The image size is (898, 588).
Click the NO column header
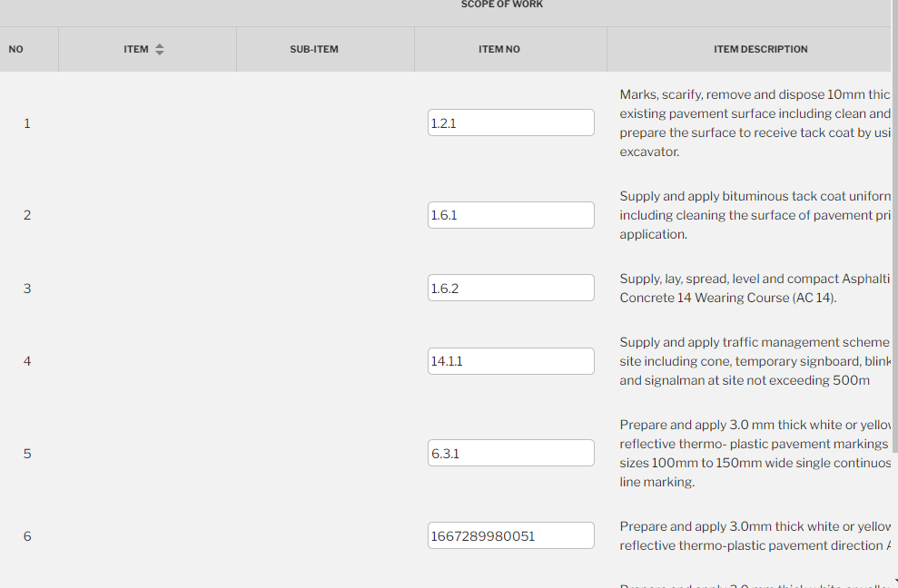[x=16, y=49]
